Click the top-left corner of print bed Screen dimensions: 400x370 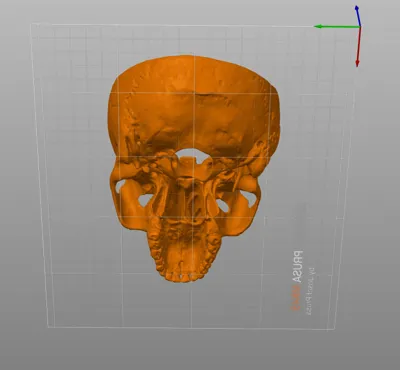(x=32, y=24)
